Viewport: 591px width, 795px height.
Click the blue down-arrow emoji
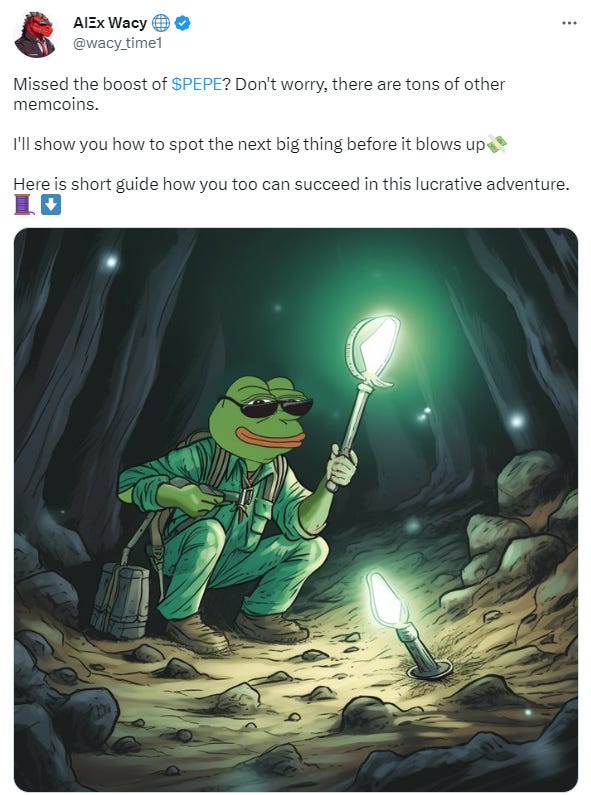pos(51,205)
